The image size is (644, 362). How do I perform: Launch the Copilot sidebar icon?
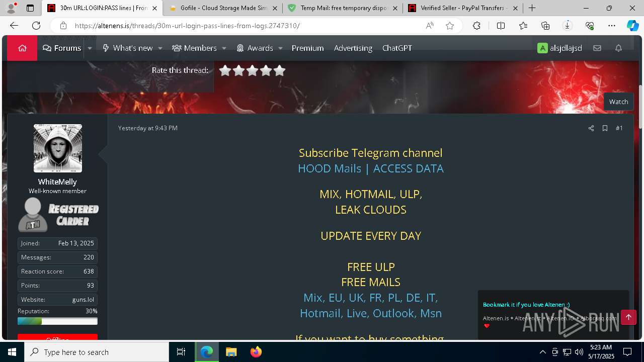click(632, 26)
